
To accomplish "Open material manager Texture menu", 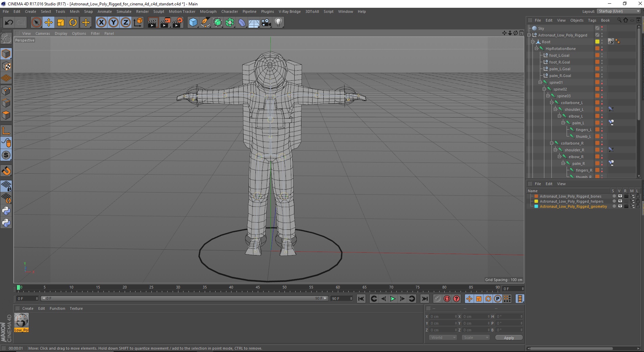I will click(x=76, y=308).
